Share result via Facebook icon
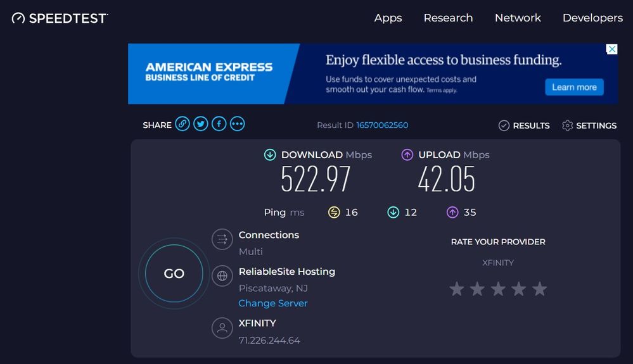 [219, 124]
